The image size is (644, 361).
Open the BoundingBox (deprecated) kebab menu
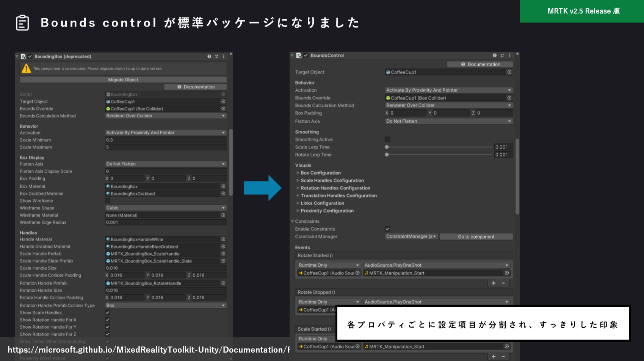click(x=224, y=56)
